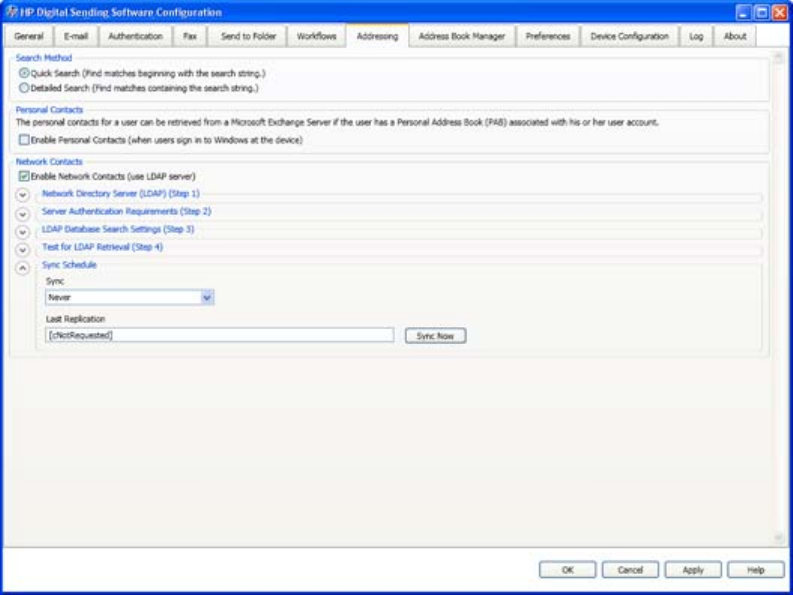Select the Detailed Search radio button
793x595 pixels.
click(x=24, y=88)
